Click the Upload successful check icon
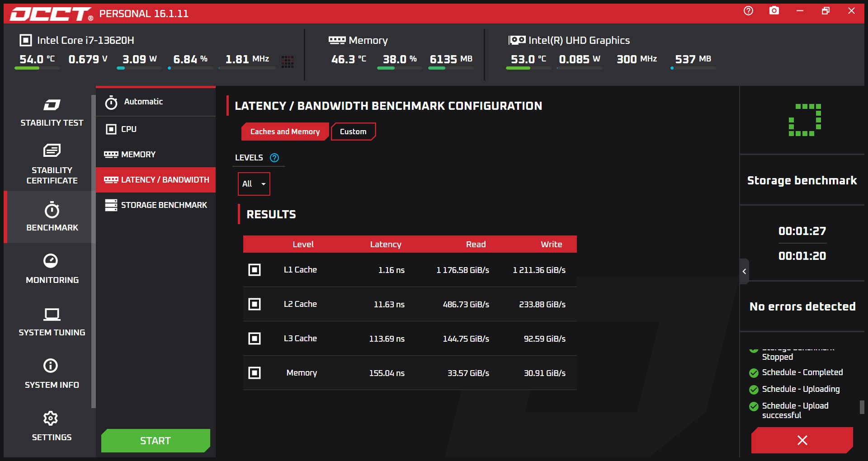The image size is (868, 461). pyautogui.click(x=754, y=406)
